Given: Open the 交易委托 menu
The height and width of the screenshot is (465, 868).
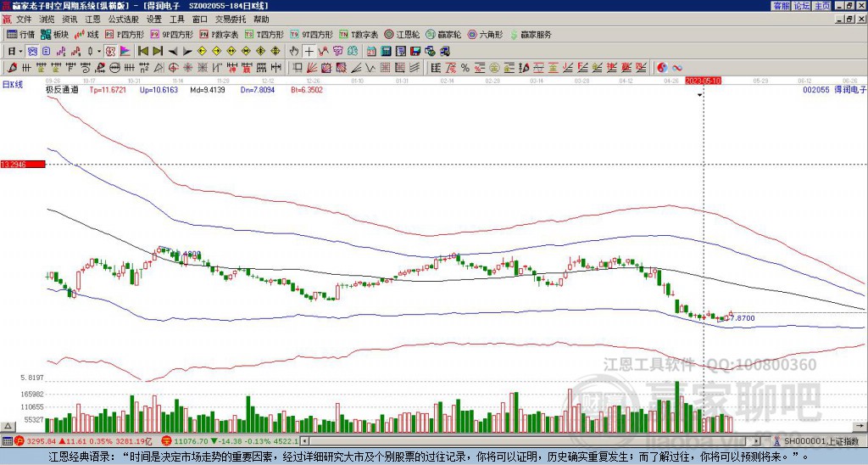Looking at the screenshot, I should (x=231, y=20).
